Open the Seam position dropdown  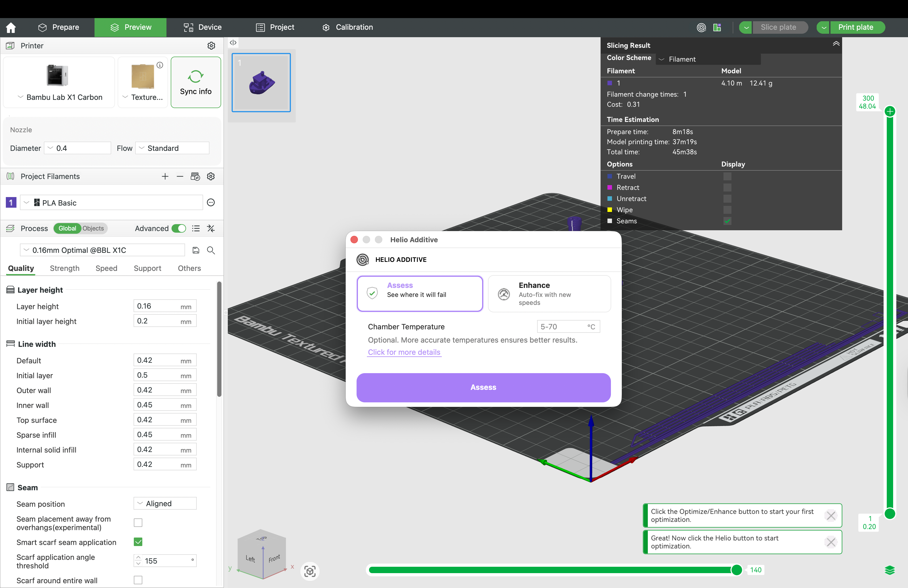[x=165, y=503]
